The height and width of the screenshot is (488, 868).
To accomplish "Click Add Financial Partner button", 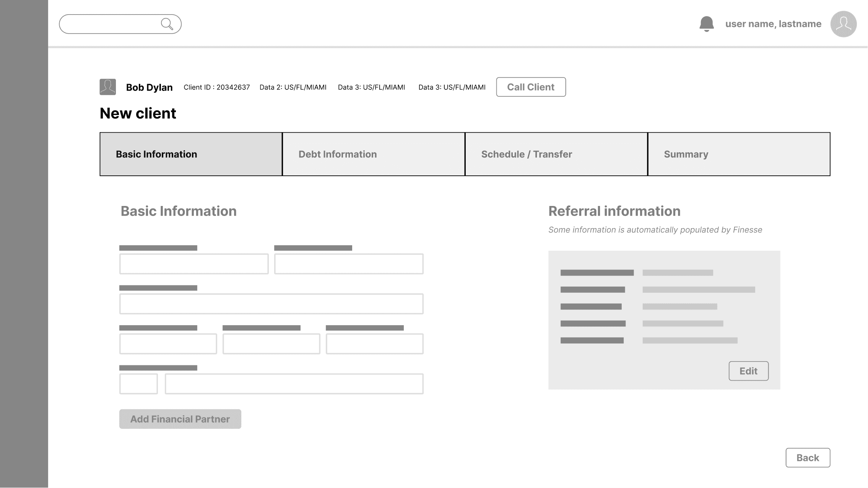I will [180, 419].
